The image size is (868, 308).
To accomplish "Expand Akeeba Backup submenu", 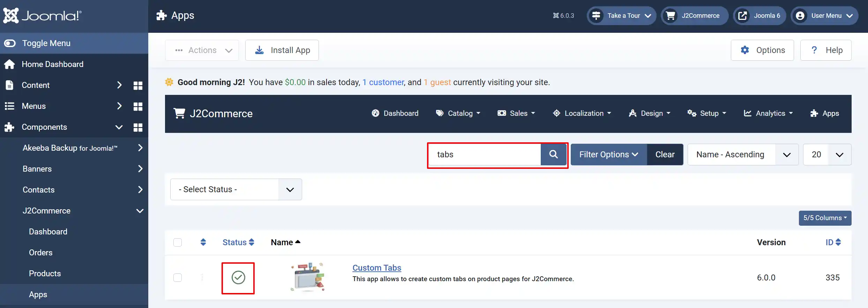I will click(140, 148).
